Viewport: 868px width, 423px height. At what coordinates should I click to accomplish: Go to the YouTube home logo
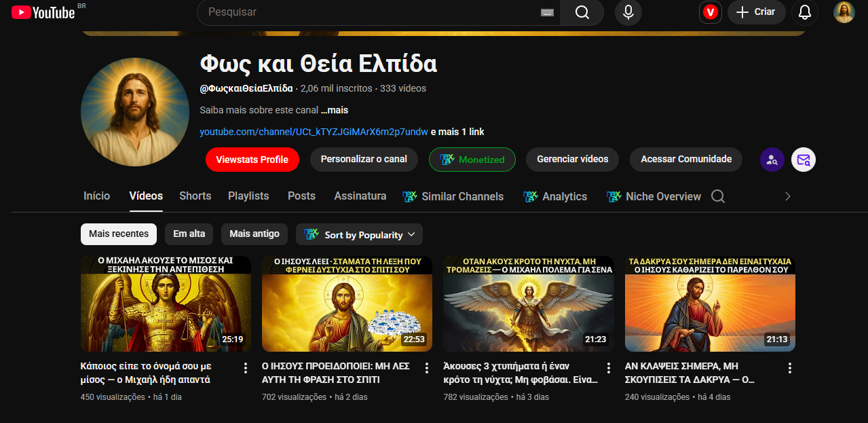(43, 12)
